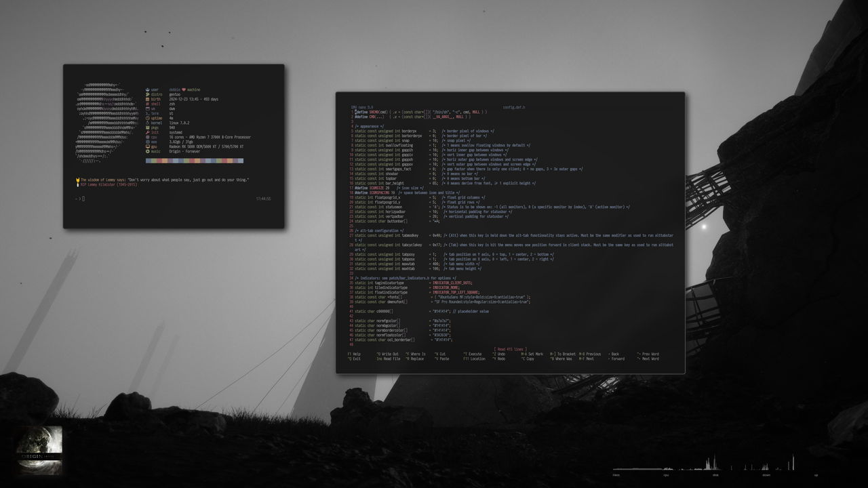Click the user icon in the fetch output
This screenshot has height=488, width=868.
(x=147, y=89)
